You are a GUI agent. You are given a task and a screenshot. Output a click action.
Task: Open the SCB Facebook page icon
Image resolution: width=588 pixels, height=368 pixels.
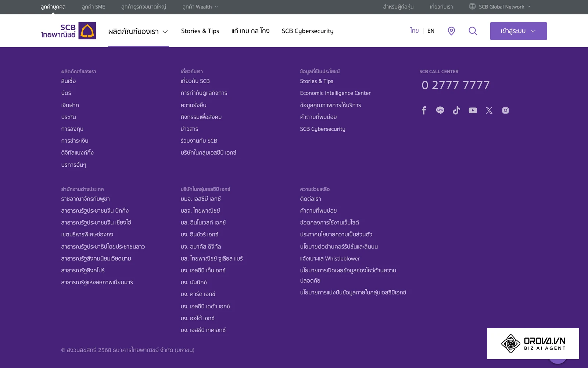[x=424, y=110]
